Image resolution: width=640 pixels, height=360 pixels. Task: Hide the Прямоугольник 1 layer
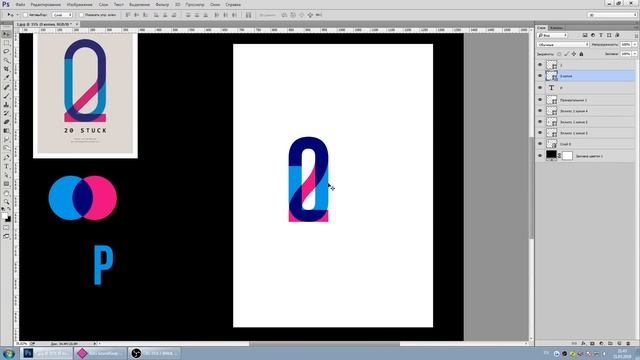click(x=540, y=100)
